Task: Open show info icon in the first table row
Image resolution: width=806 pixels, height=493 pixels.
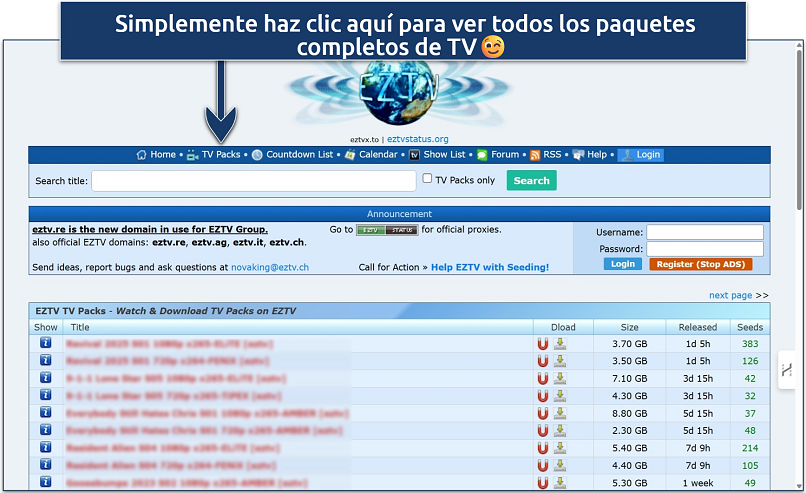Action: tap(45, 343)
